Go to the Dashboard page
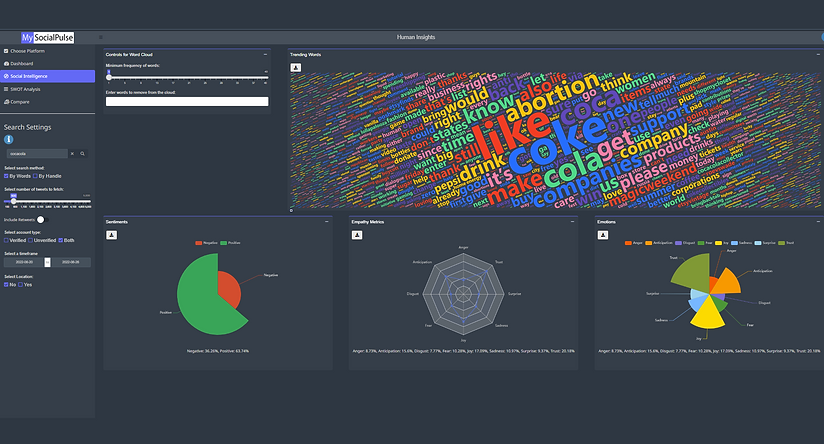824x444 pixels. coord(47,64)
